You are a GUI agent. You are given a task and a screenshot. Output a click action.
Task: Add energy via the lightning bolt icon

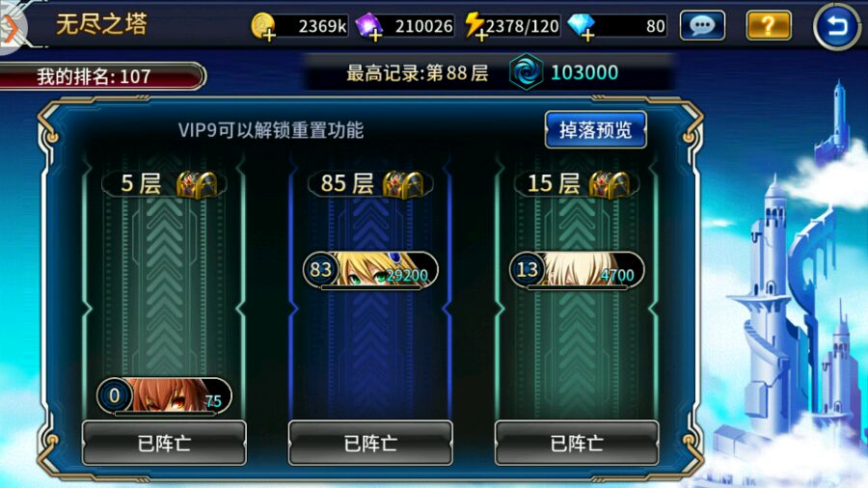click(475, 26)
